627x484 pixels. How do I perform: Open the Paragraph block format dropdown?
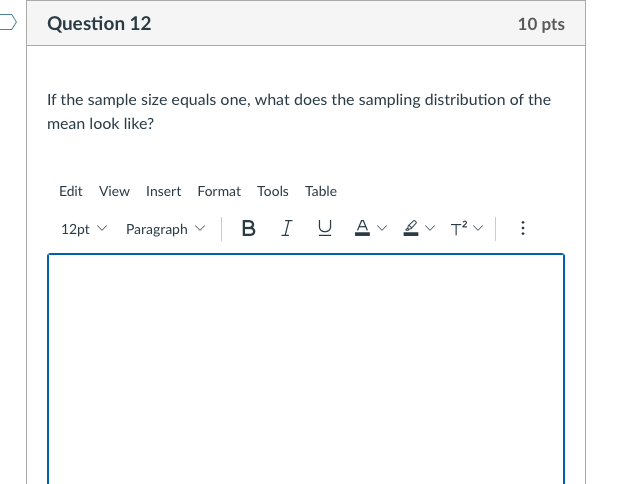[x=166, y=229]
